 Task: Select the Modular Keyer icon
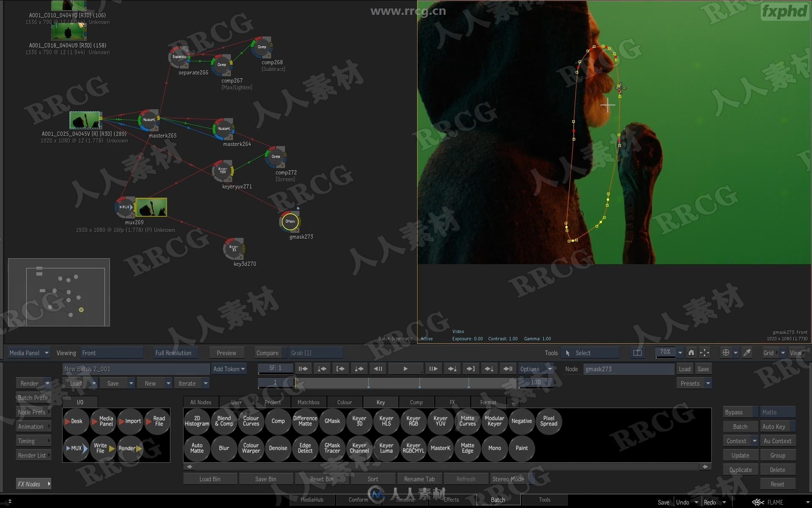[x=494, y=421]
